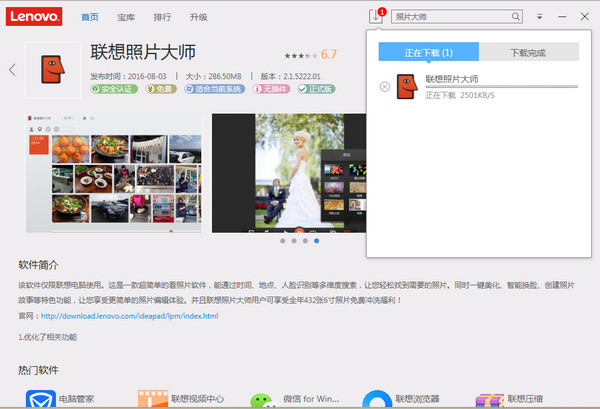Open 联想压缩 by its name
The width and height of the screenshot is (600, 409).
tap(525, 399)
